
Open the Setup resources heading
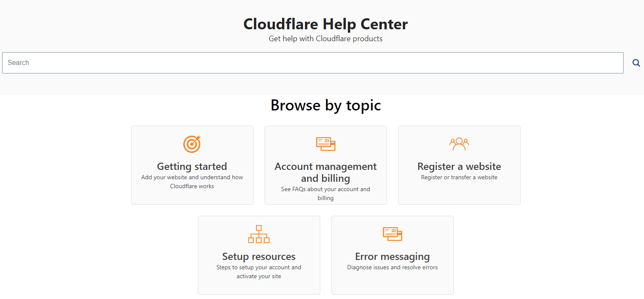click(259, 257)
